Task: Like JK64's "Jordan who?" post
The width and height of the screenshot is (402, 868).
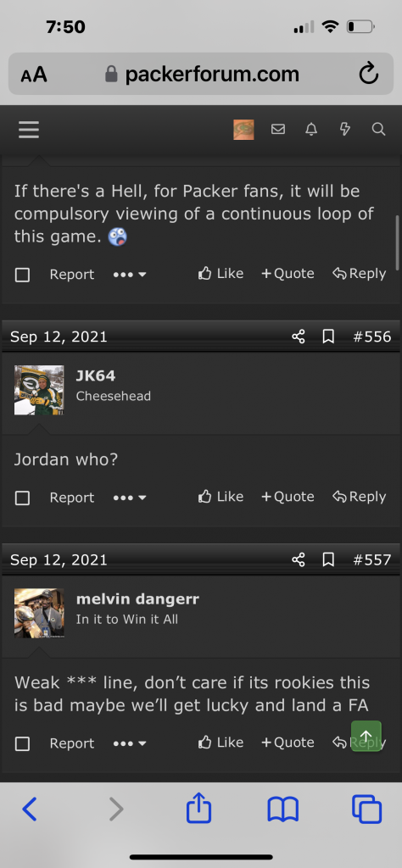Action: [x=221, y=497]
